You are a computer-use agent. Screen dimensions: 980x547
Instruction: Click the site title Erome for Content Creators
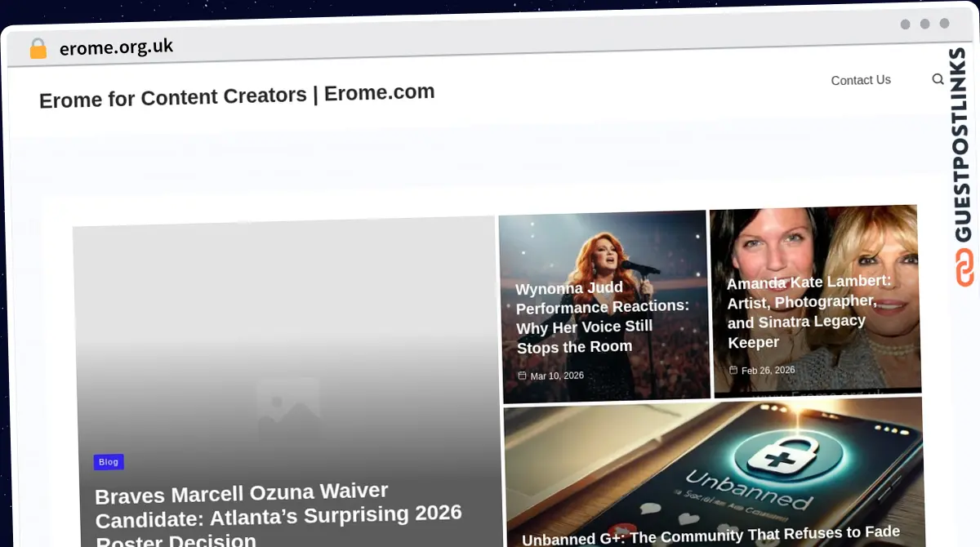click(237, 96)
